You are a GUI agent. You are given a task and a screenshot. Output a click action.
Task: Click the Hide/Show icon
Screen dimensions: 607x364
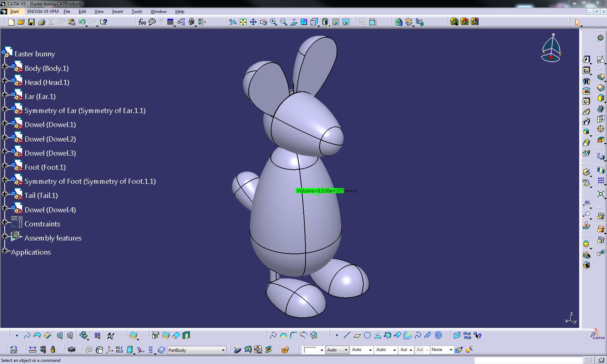[x=336, y=22]
